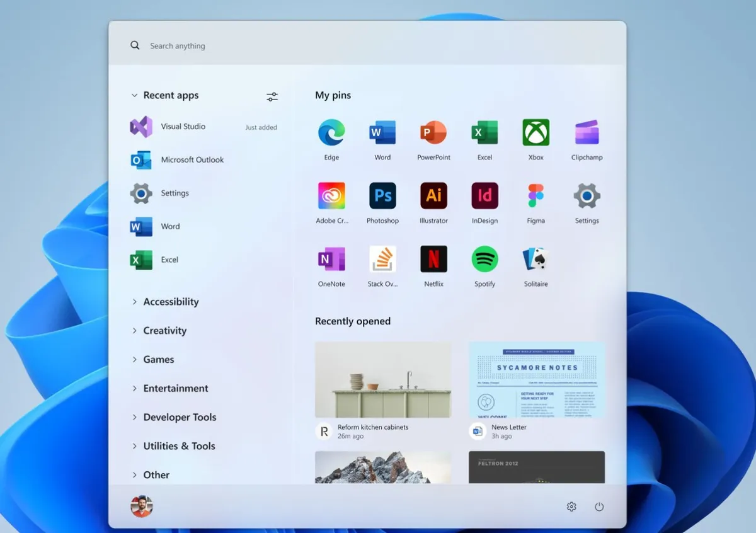This screenshot has height=533, width=756.
Task: Launch Figma from My pins
Action: [535, 196]
